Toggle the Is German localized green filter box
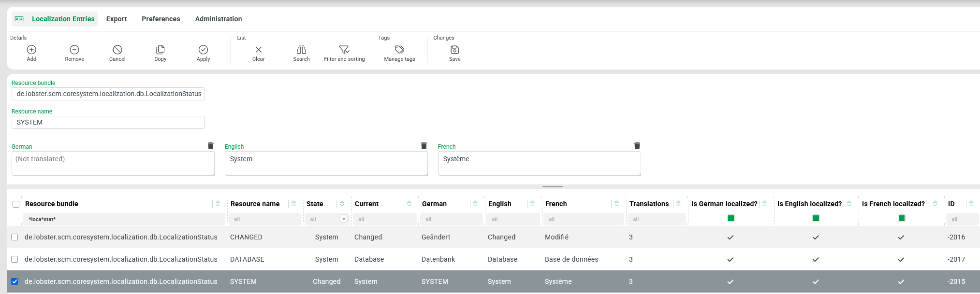 731,218
